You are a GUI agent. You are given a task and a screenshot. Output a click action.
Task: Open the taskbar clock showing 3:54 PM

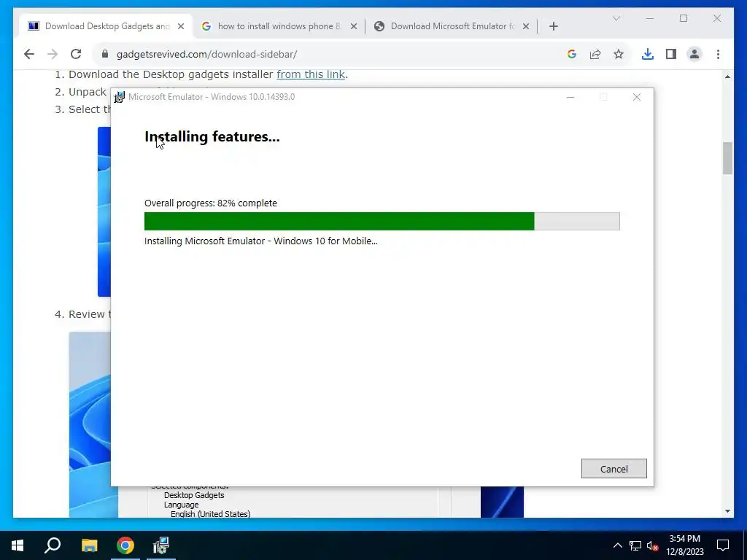684,545
